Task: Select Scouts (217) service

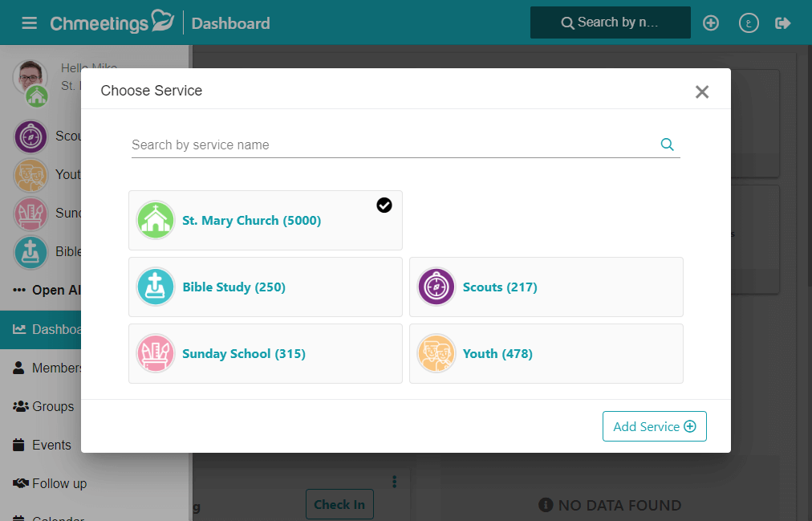Action: pyautogui.click(x=546, y=287)
